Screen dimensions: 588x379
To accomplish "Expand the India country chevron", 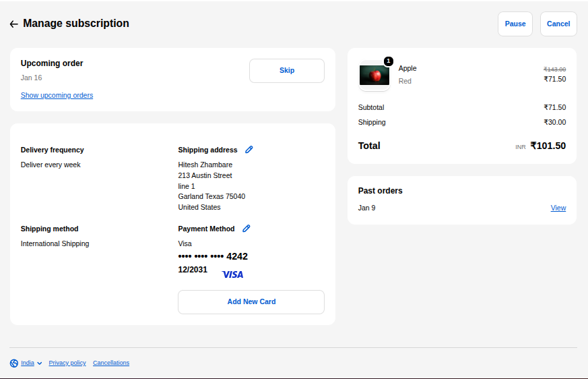I will [x=40, y=363].
